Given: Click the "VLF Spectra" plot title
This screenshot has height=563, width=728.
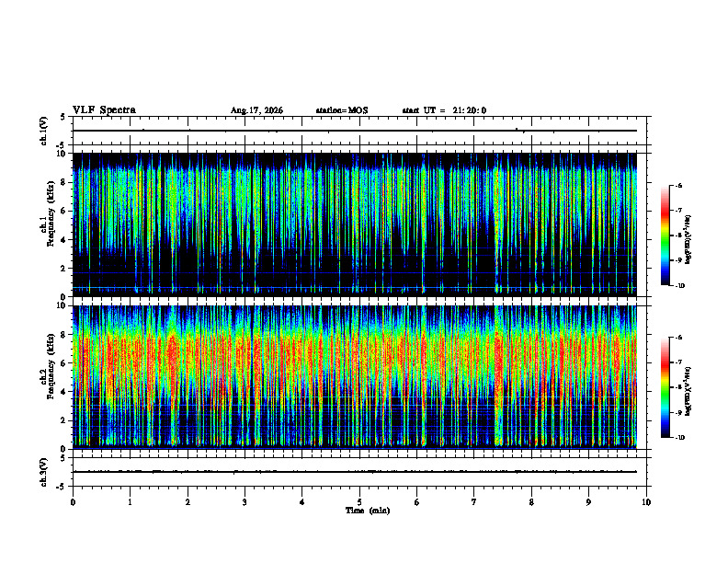Looking at the screenshot, I should (x=104, y=110).
